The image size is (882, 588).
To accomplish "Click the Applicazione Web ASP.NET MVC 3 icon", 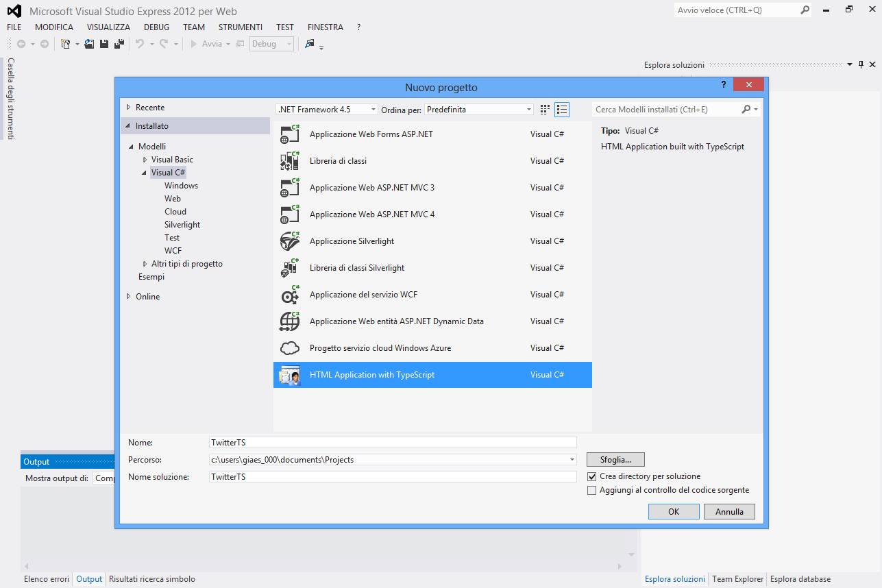I will (290, 188).
